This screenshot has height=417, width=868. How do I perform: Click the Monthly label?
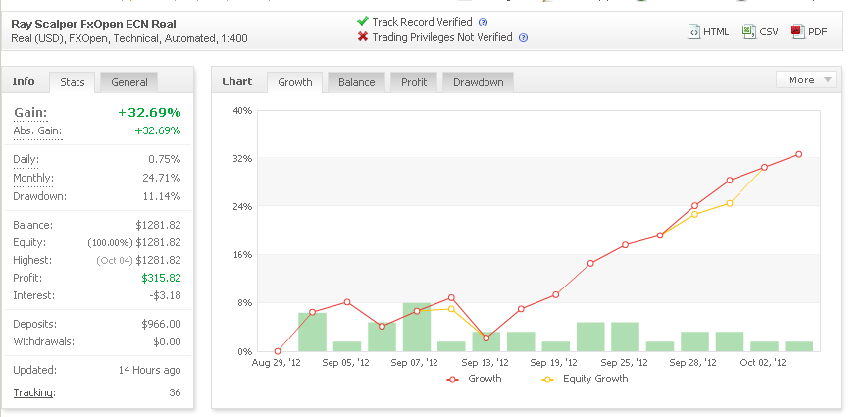tap(33, 179)
